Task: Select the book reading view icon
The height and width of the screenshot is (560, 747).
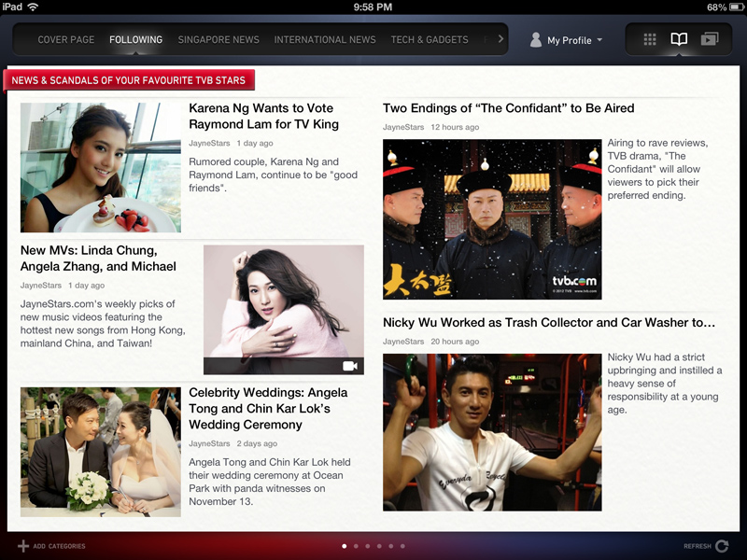Action: click(x=679, y=40)
